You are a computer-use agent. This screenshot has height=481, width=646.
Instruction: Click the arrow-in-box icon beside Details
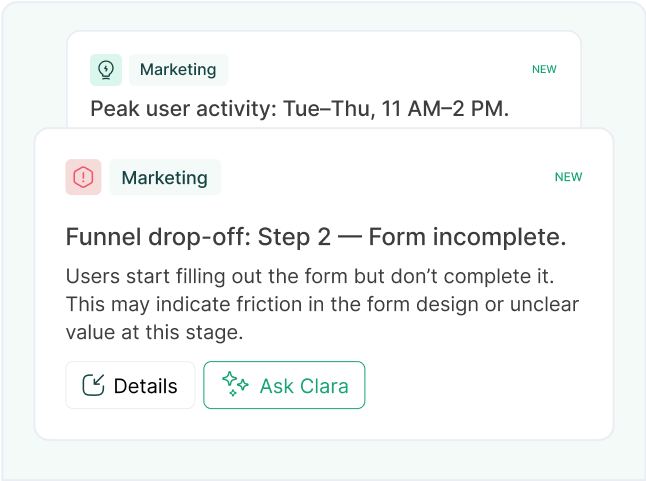pyautogui.click(x=94, y=385)
